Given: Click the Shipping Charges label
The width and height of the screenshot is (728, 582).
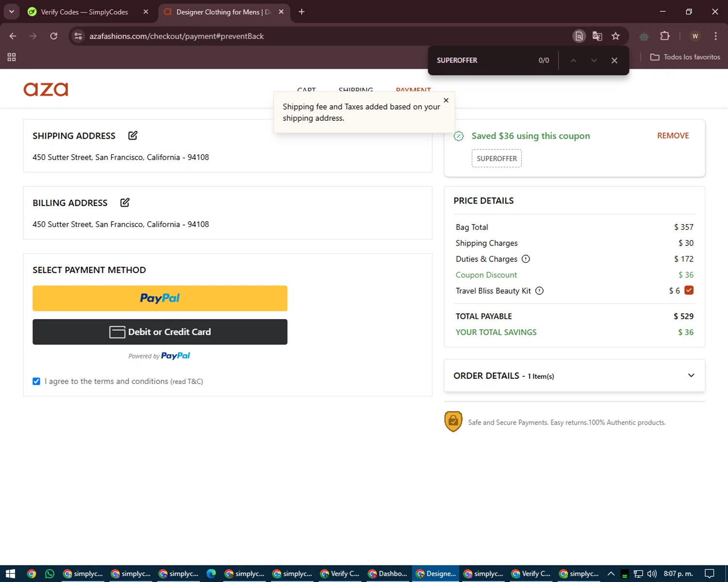Looking at the screenshot, I should [x=487, y=243].
